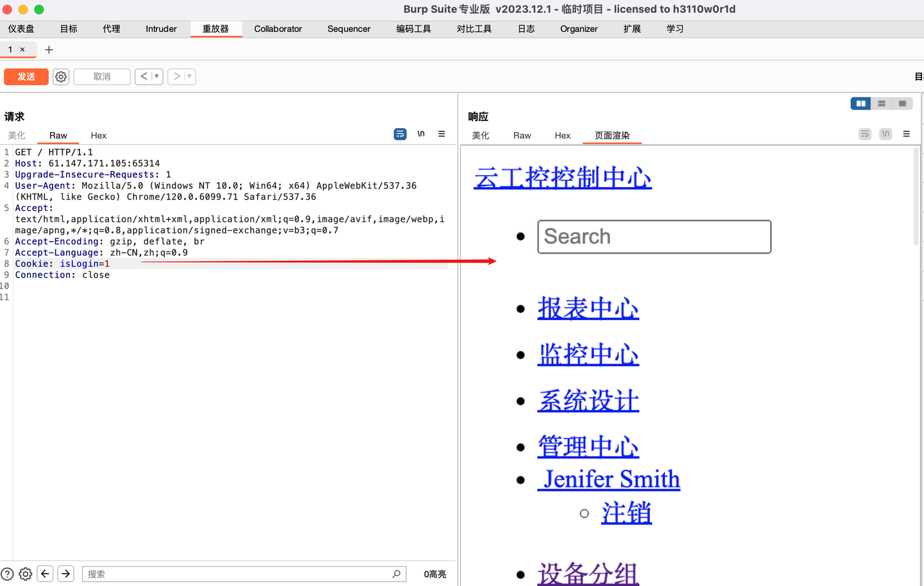Toggle non-printable character display in request panel
Image resolution: width=924 pixels, height=586 pixels.
(x=422, y=134)
